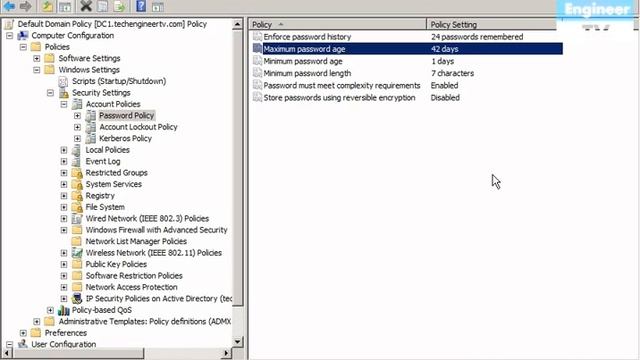Select Registry in the tree
The height and width of the screenshot is (360, 640).
pyautogui.click(x=100, y=196)
